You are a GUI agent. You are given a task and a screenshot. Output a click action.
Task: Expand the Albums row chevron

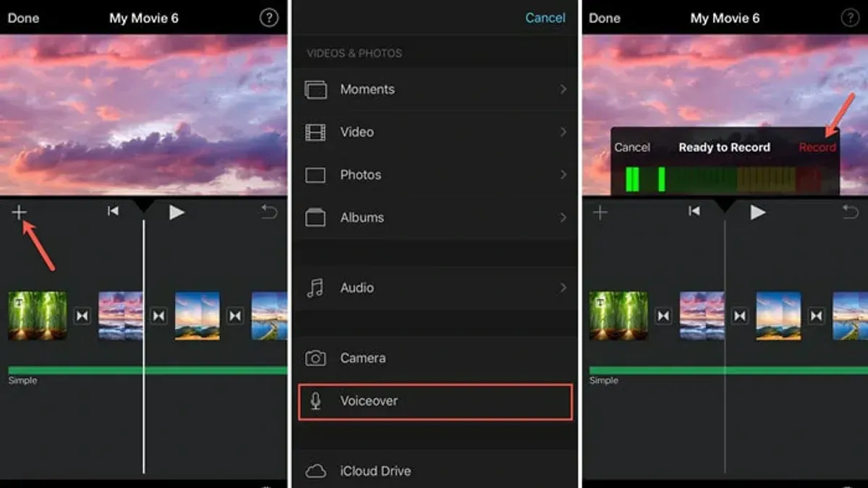[563, 218]
